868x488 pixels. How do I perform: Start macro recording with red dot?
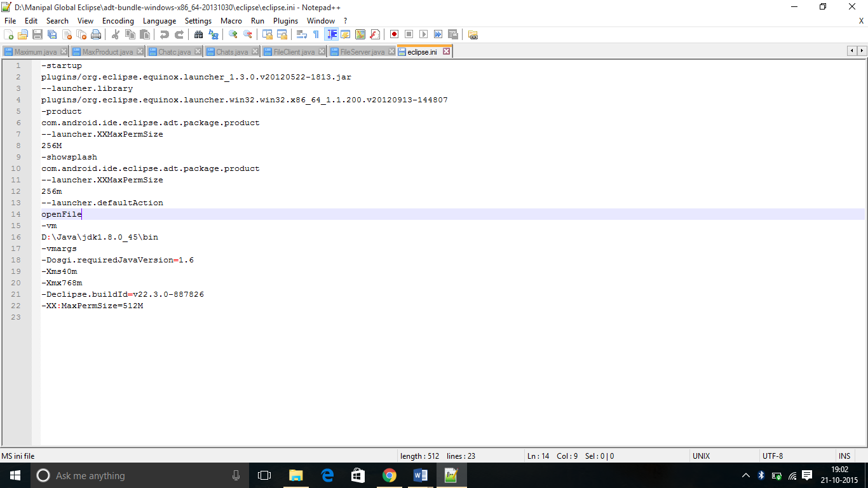[395, 34]
